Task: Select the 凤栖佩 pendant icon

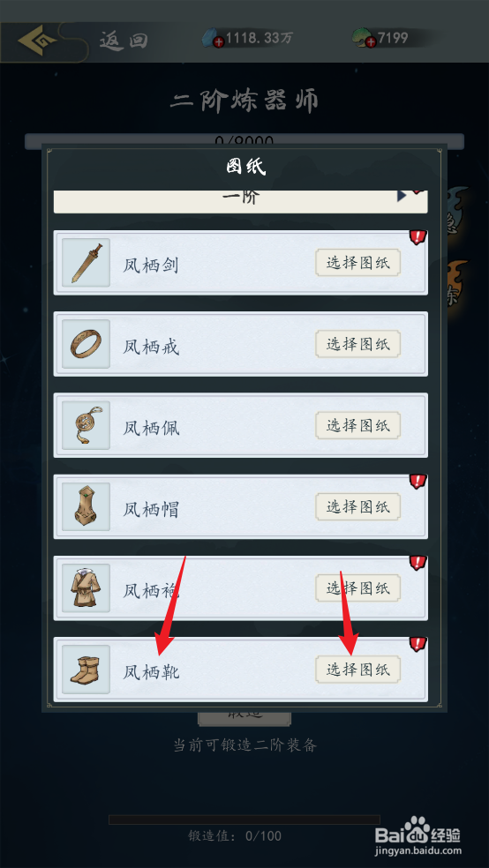Action: [86, 425]
